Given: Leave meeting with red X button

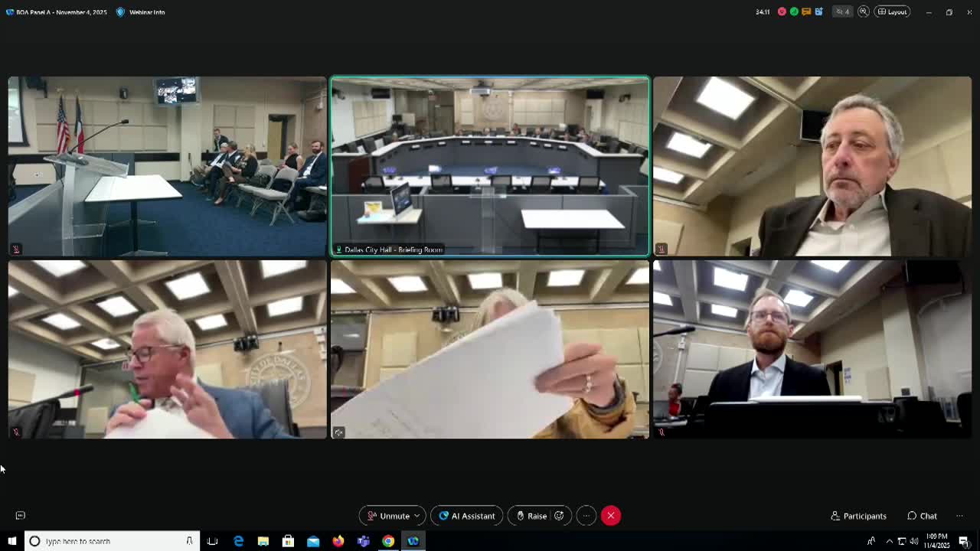Looking at the screenshot, I should 610,516.
